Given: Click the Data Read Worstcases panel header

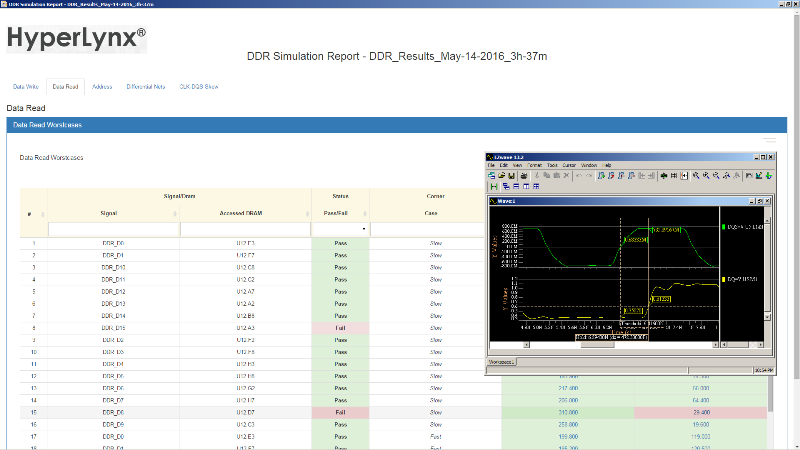Looking at the screenshot, I should click(x=48, y=125).
